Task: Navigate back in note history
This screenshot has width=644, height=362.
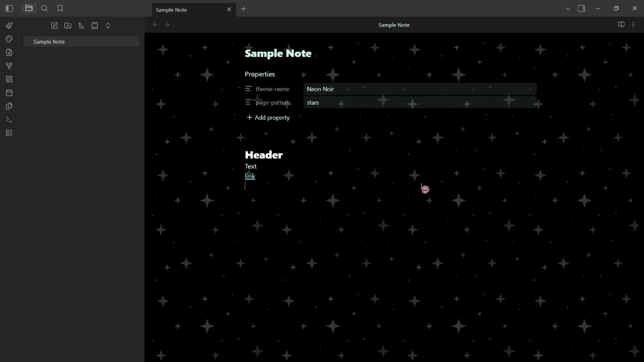Action: tap(155, 24)
